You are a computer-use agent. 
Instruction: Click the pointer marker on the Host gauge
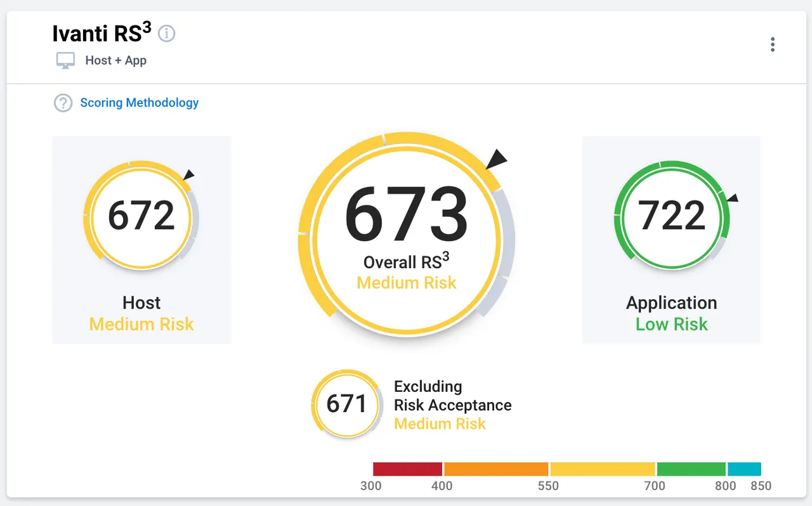click(x=188, y=175)
